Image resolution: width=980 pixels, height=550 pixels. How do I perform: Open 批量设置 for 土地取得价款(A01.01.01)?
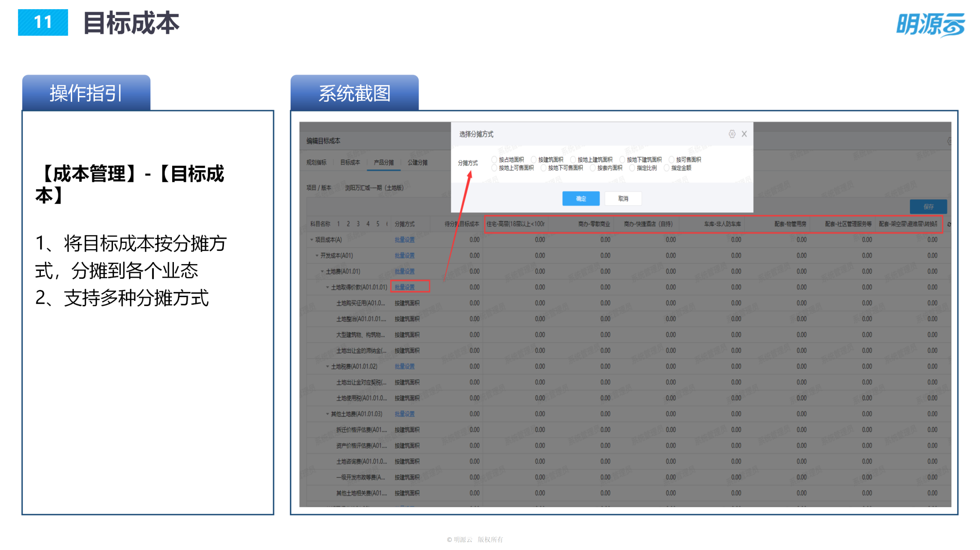point(405,287)
